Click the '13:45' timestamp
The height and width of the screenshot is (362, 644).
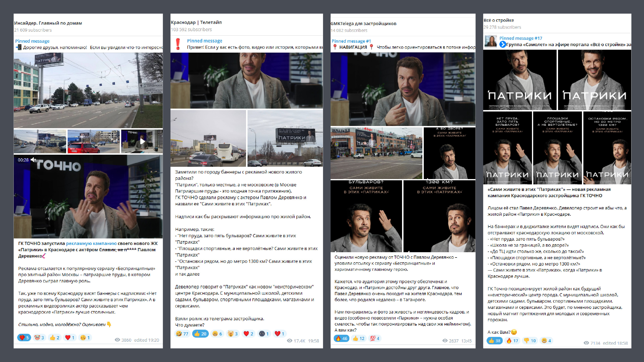(x=466, y=341)
